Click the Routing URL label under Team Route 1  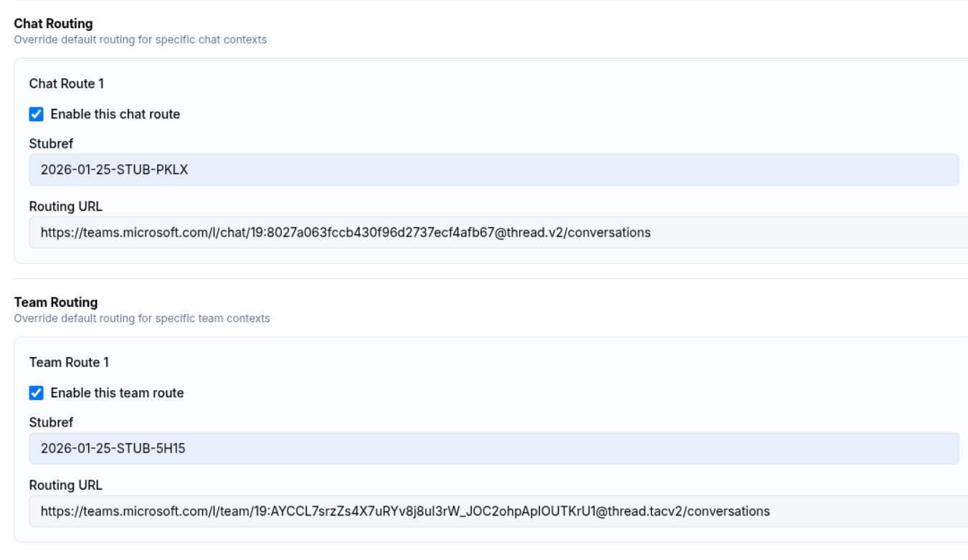(65, 485)
